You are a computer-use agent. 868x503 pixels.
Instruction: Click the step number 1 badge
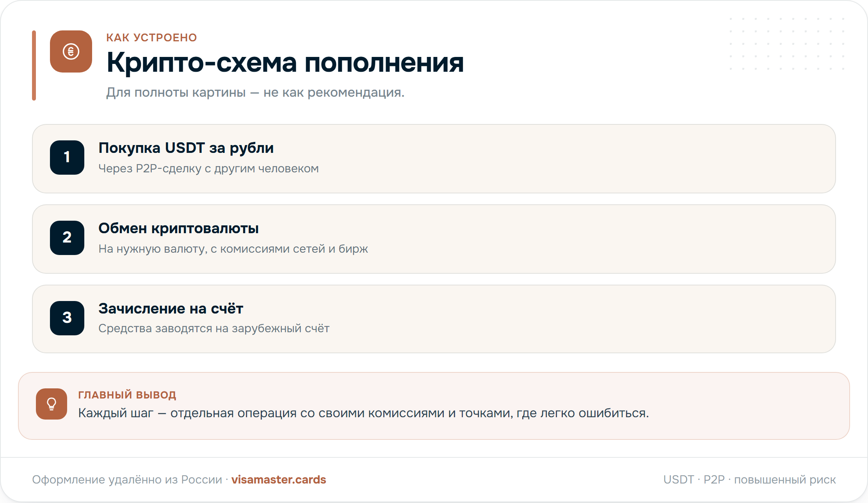tap(67, 158)
